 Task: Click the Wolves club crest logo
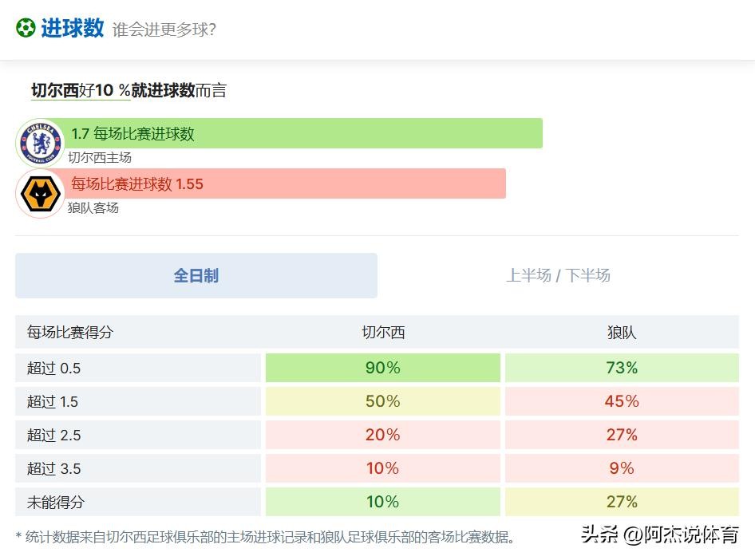pos(40,194)
